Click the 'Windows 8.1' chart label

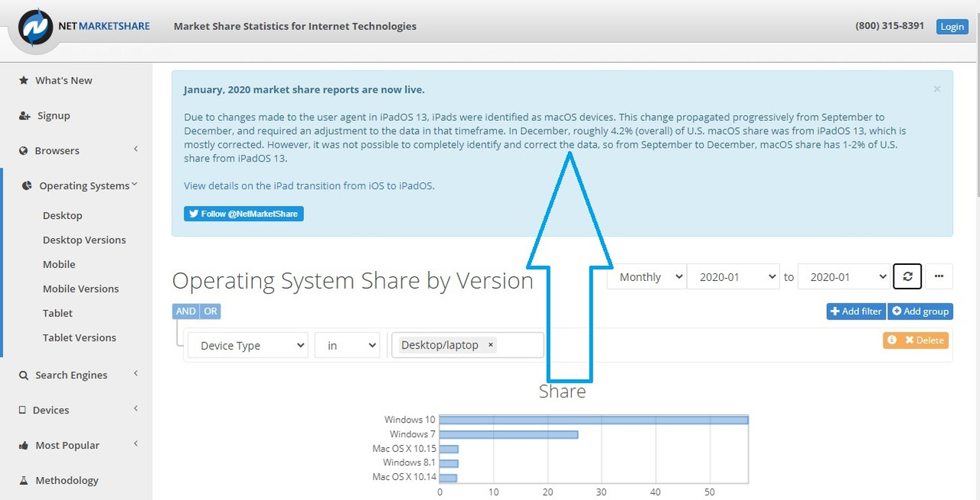(x=409, y=463)
